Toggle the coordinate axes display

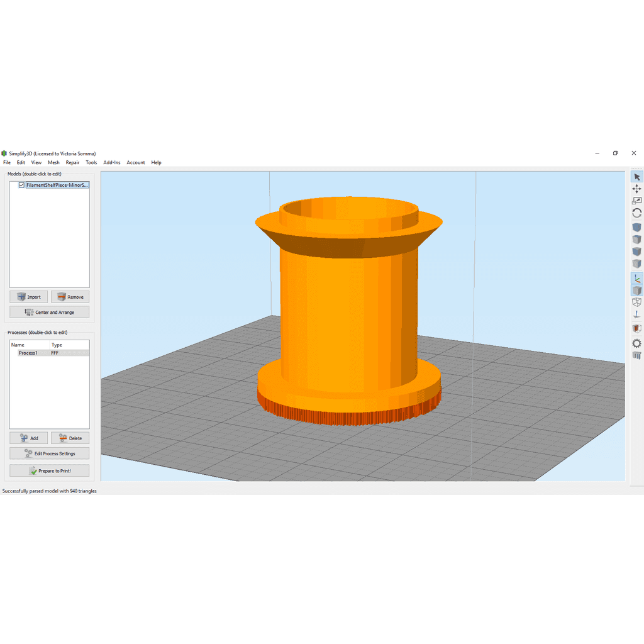coord(636,279)
